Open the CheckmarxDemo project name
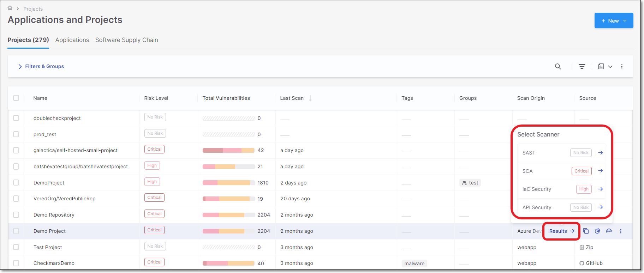The width and height of the screenshot is (644, 273). [x=54, y=263]
